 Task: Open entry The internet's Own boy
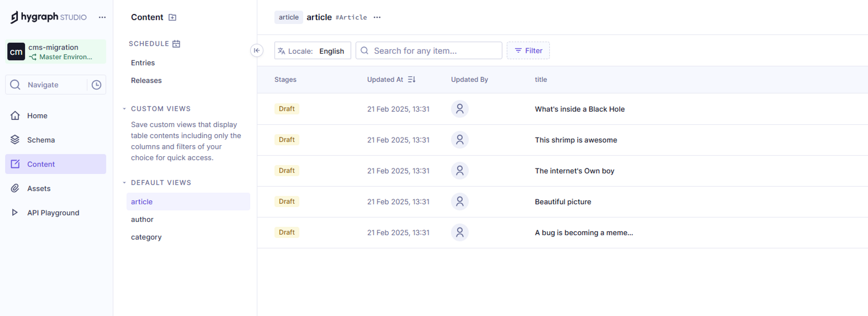[575, 171]
